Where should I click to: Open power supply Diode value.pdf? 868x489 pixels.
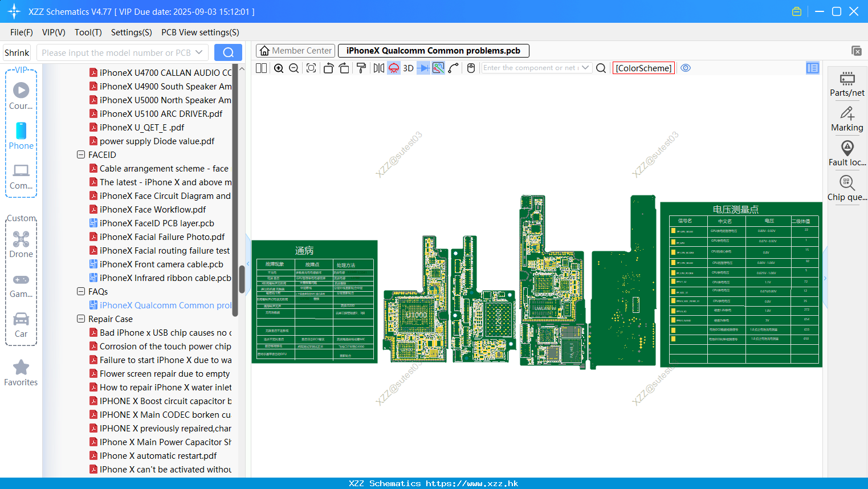tap(157, 141)
